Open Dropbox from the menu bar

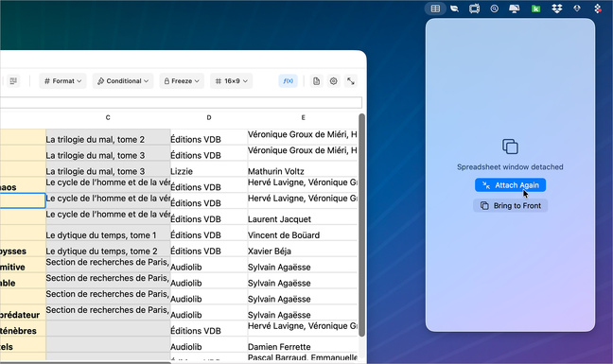click(x=556, y=9)
